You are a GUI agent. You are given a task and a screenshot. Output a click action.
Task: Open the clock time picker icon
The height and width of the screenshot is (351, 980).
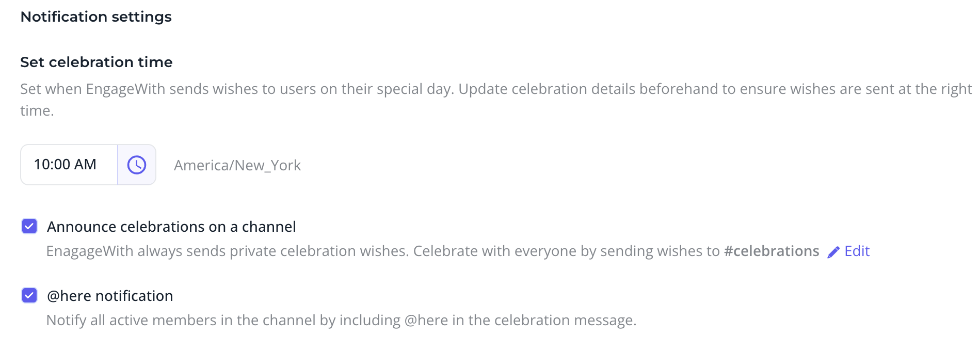(x=137, y=165)
